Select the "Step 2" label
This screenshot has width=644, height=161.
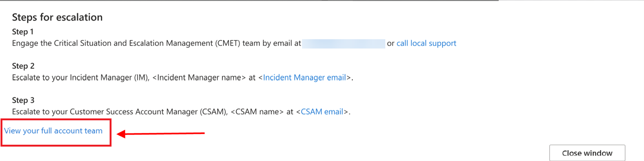point(23,66)
